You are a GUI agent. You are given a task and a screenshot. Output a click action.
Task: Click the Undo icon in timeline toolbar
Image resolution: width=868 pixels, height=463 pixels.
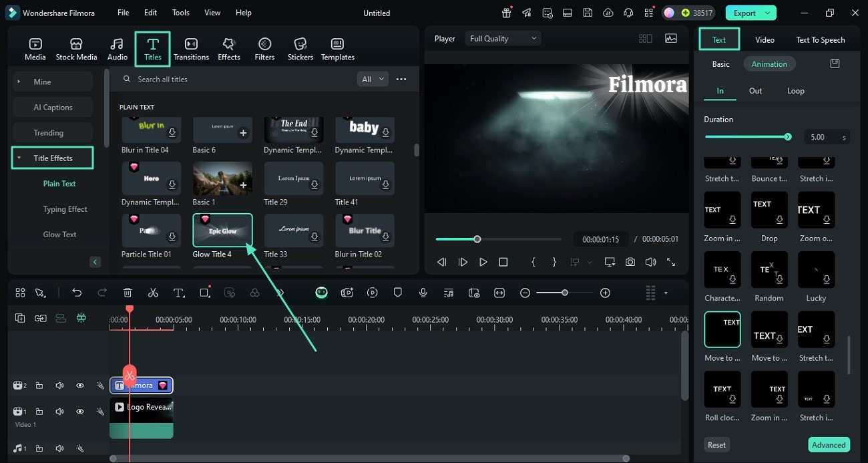click(x=77, y=293)
